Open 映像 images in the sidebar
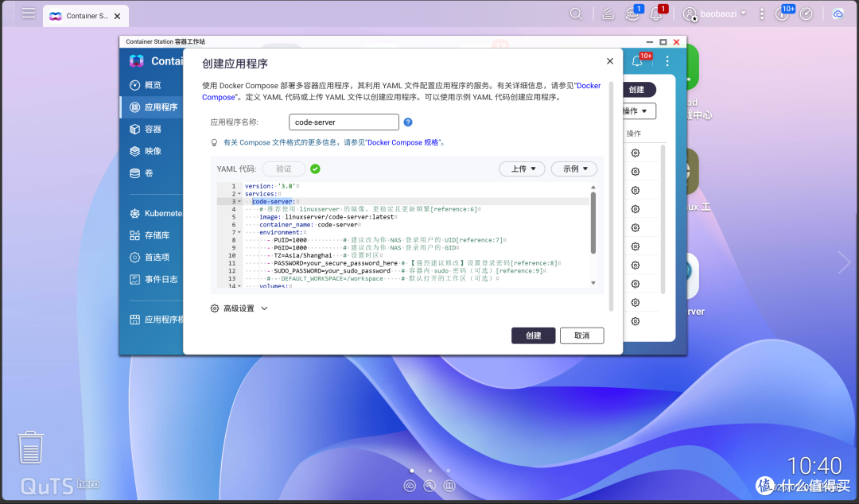The width and height of the screenshot is (859, 504). [x=152, y=151]
